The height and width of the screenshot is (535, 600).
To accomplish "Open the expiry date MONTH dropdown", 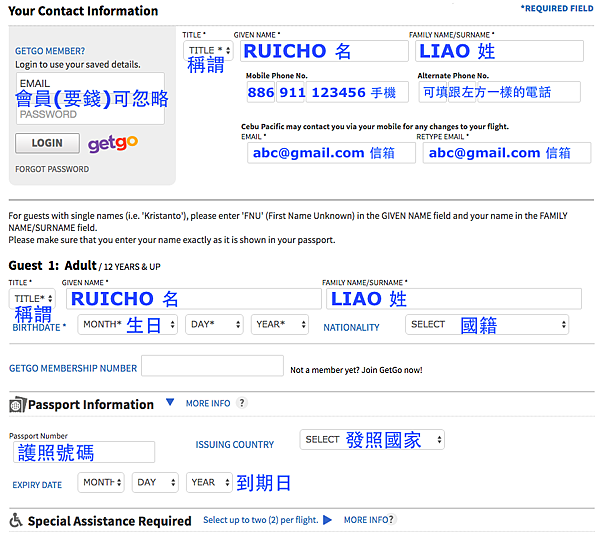I will (101, 483).
